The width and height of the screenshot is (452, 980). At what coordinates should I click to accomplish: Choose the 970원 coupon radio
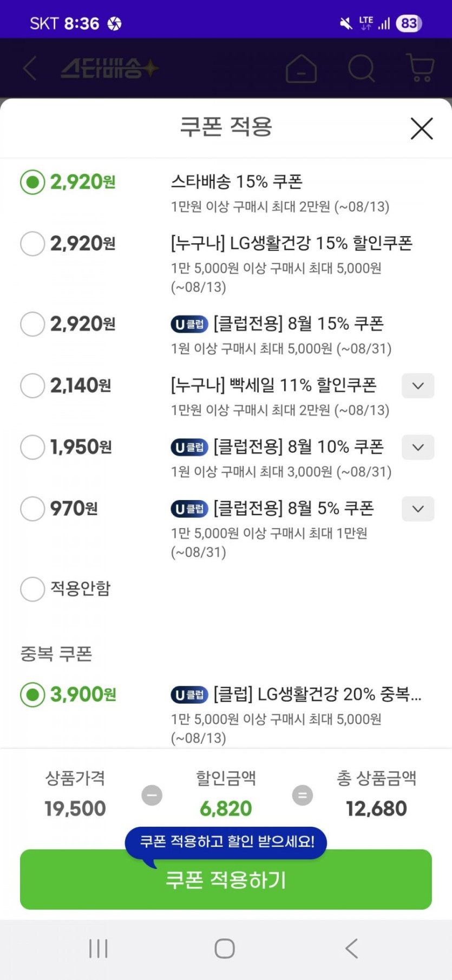point(32,509)
